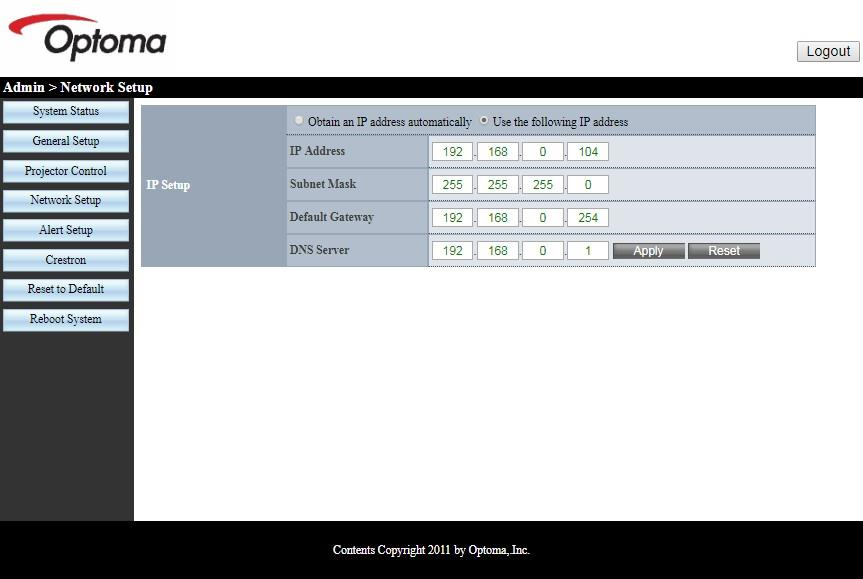Image resolution: width=863 pixels, height=579 pixels.
Task: Select Obtain an IP address automatically
Action: click(300, 121)
